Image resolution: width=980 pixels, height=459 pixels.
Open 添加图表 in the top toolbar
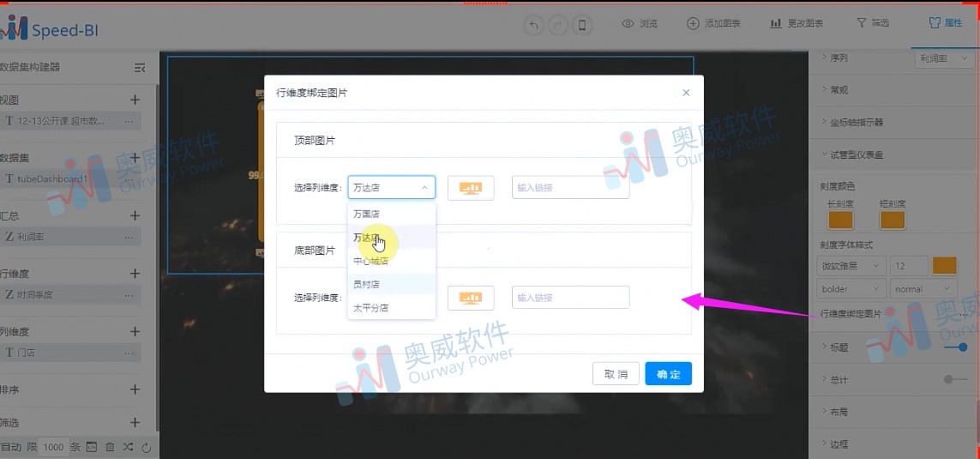713,24
